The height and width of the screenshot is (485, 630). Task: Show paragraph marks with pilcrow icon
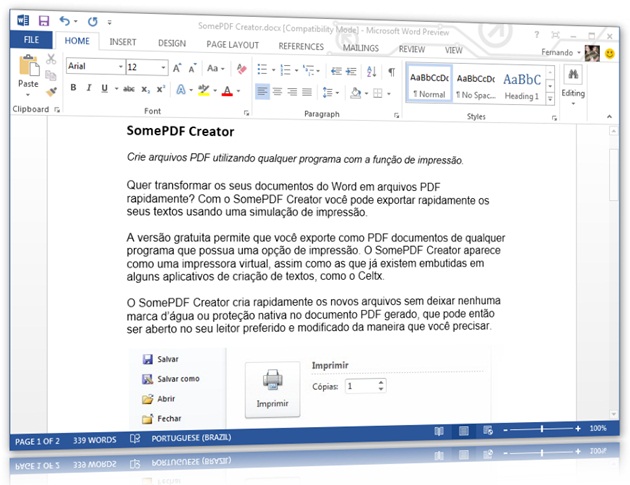[x=391, y=72]
